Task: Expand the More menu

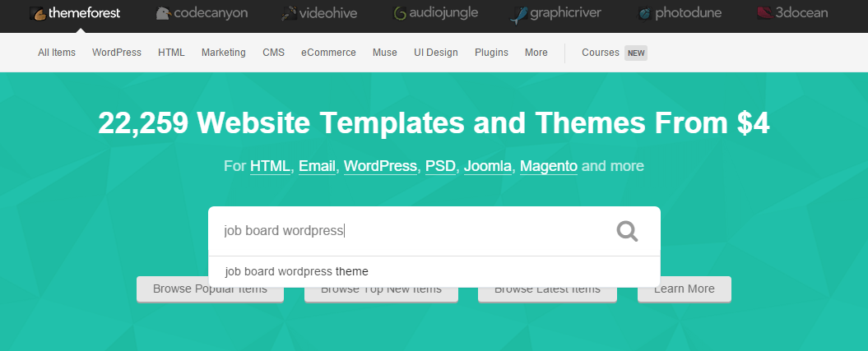Action: point(536,53)
